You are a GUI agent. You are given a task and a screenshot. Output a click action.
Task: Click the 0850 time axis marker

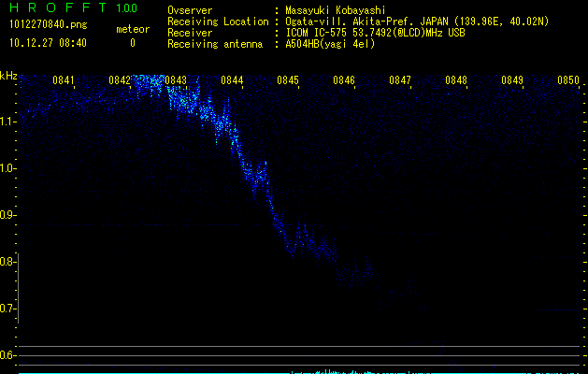[568, 80]
